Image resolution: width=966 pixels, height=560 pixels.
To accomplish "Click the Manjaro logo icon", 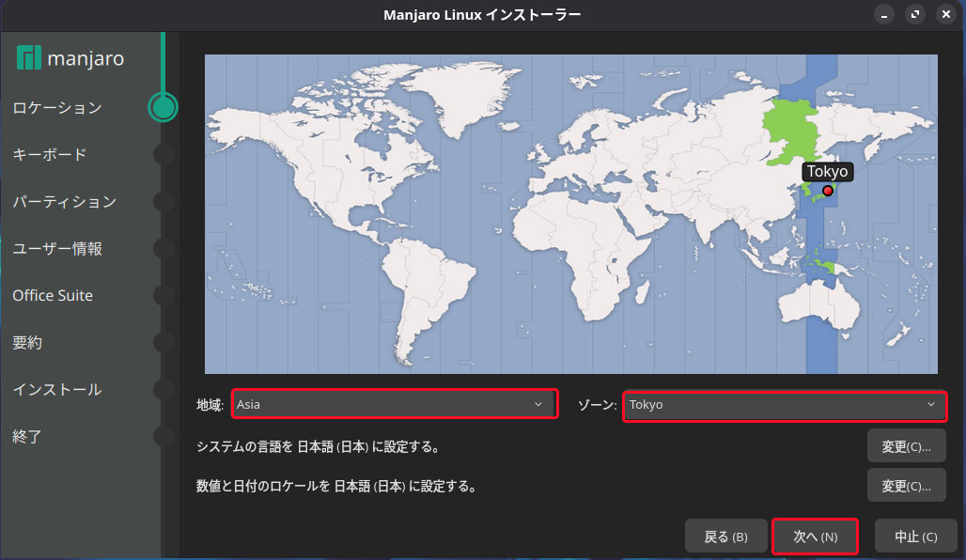I will (x=28, y=58).
